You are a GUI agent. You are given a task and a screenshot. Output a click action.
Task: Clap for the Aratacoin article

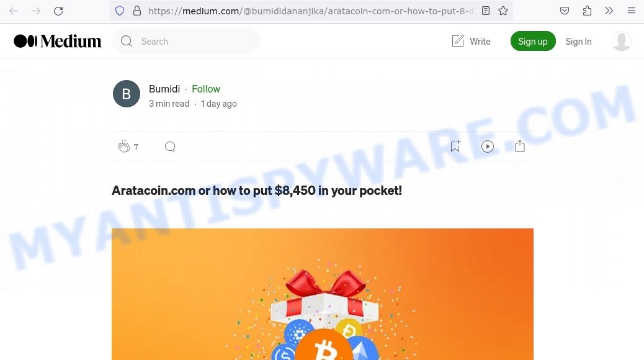tap(123, 146)
